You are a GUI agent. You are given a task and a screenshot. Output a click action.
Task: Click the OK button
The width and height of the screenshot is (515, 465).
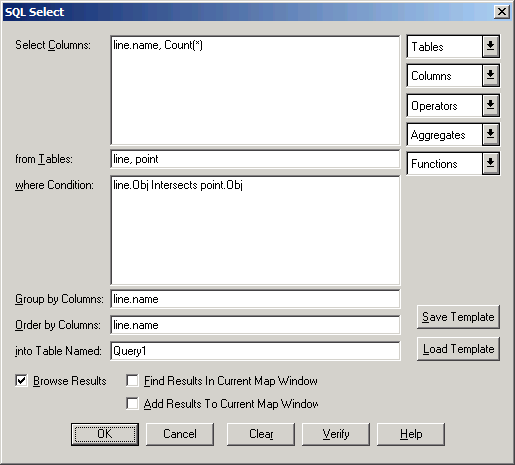[105, 434]
